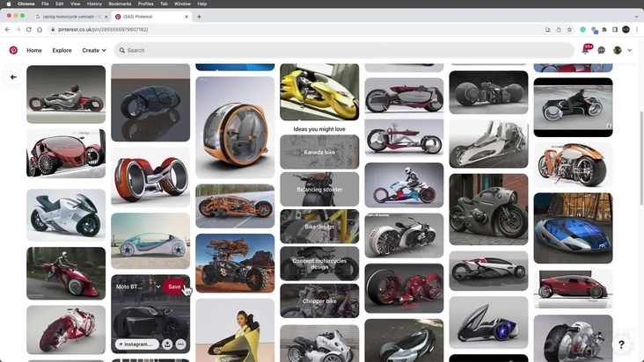Open the yellow concept motorcycle pin

[x=319, y=92]
